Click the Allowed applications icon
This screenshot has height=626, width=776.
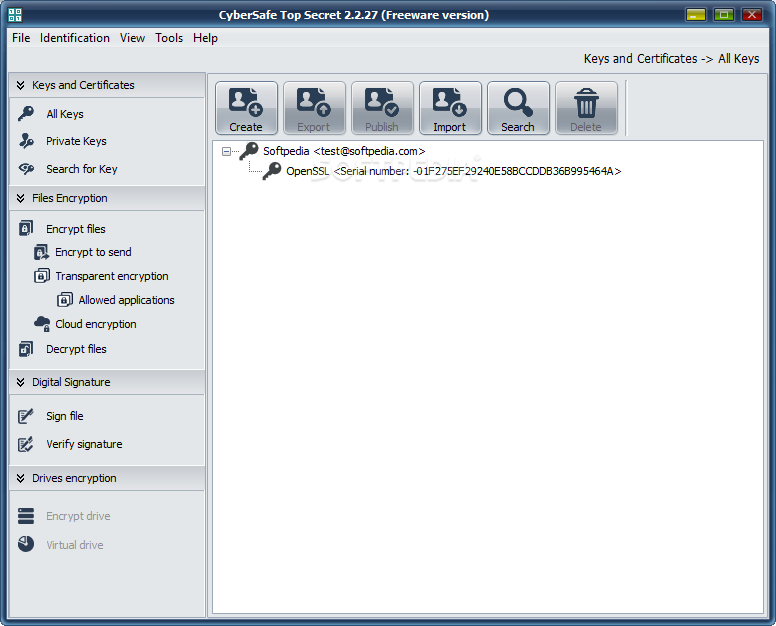pos(65,300)
